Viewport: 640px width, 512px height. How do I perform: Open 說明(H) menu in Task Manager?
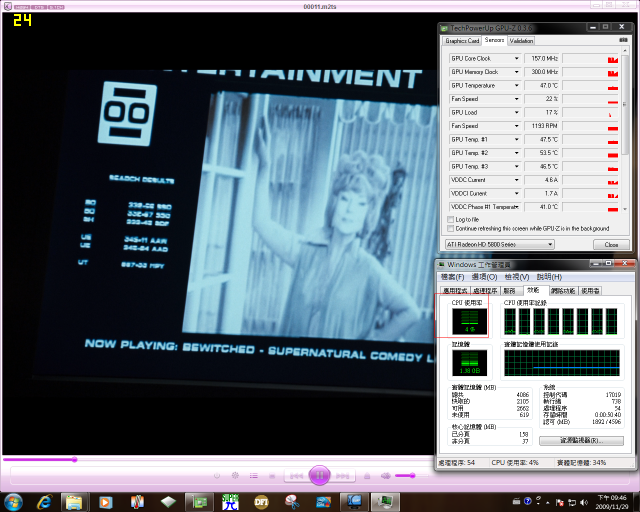click(549, 277)
